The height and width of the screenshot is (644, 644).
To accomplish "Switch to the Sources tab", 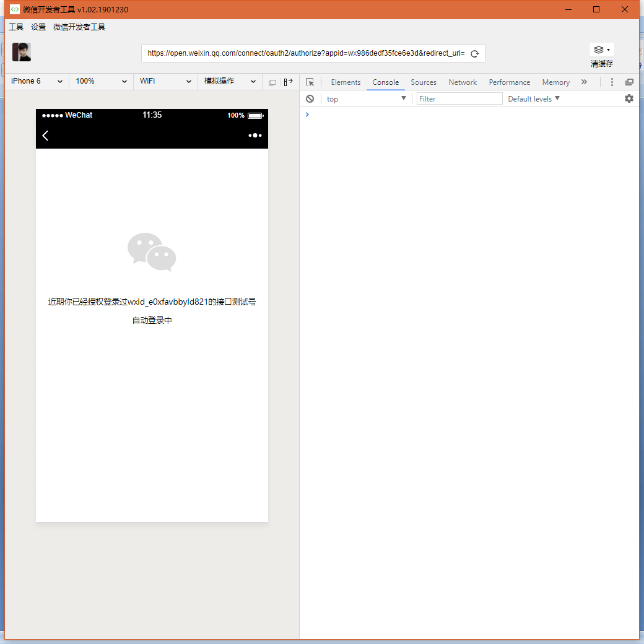I will [x=424, y=82].
